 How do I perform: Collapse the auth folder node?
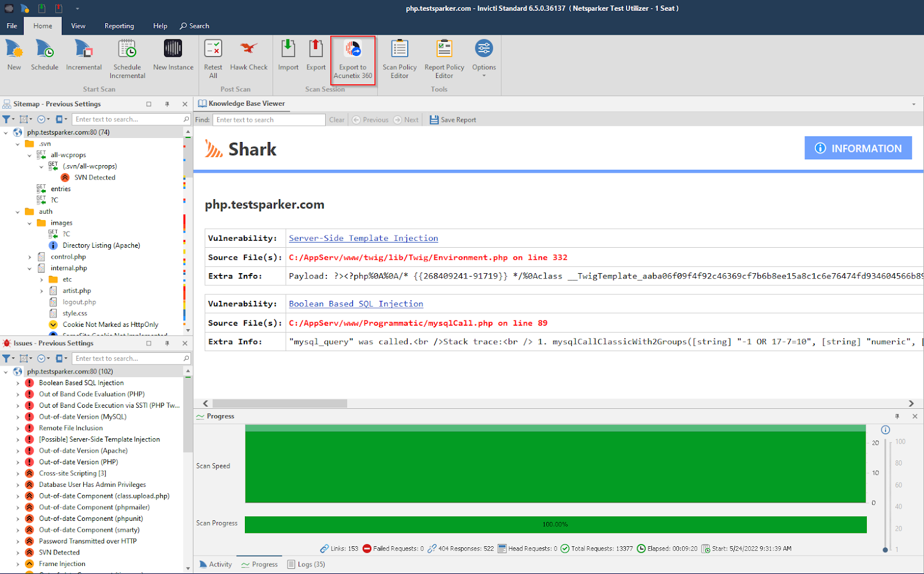18,211
